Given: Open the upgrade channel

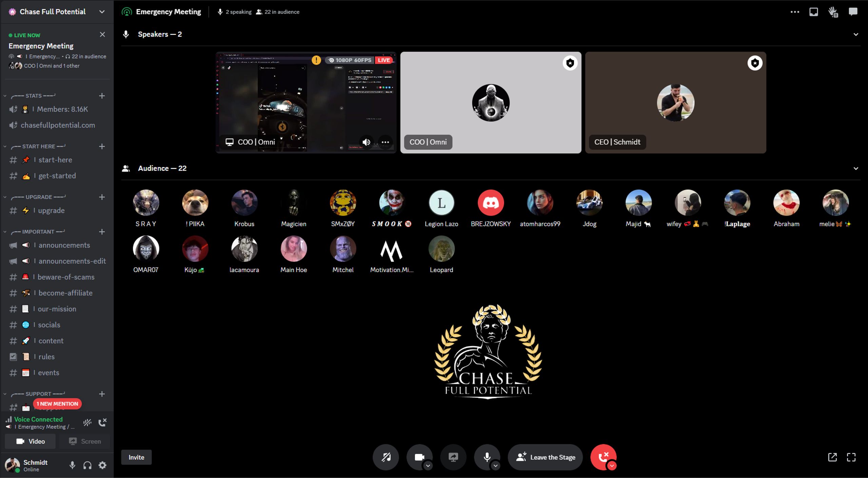Looking at the screenshot, I should click(57, 210).
